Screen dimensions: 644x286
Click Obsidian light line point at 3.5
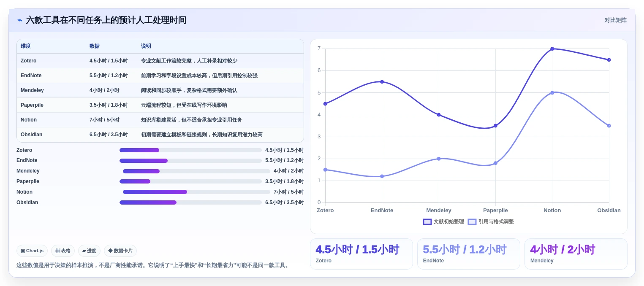coord(609,126)
